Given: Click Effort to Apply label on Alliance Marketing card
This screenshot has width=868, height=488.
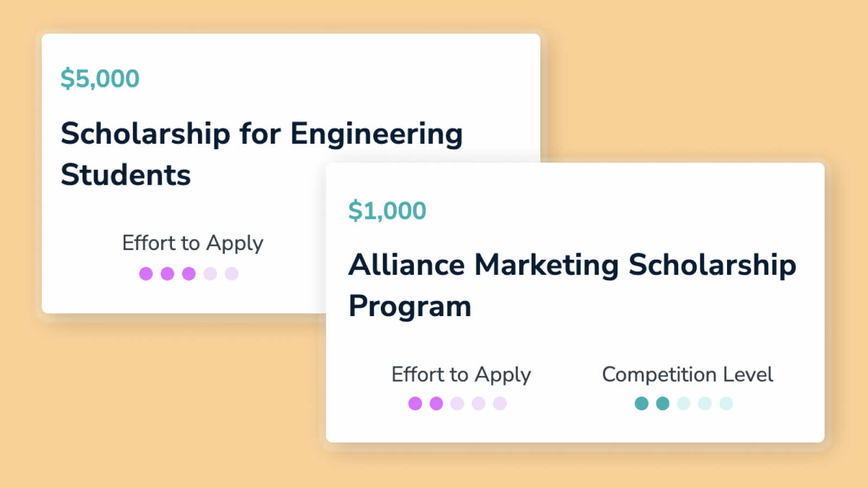Looking at the screenshot, I should pyautogui.click(x=461, y=375).
